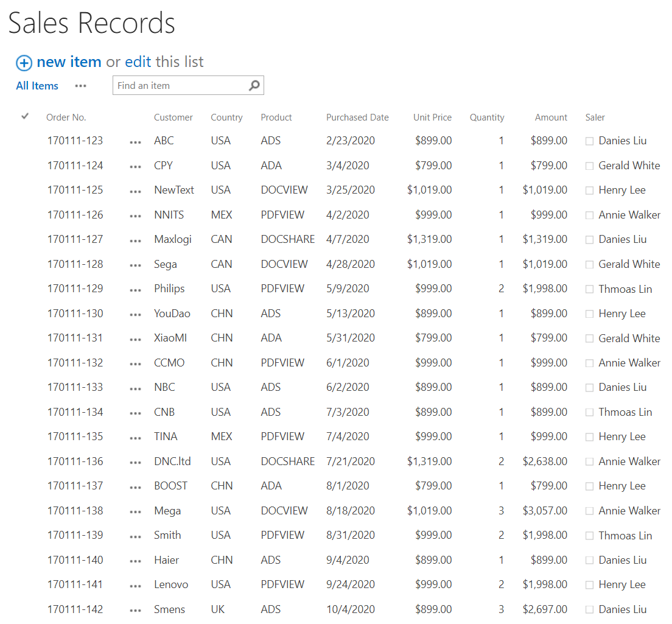
Task: Sort by the Amount column header
Action: coord(551,117)
